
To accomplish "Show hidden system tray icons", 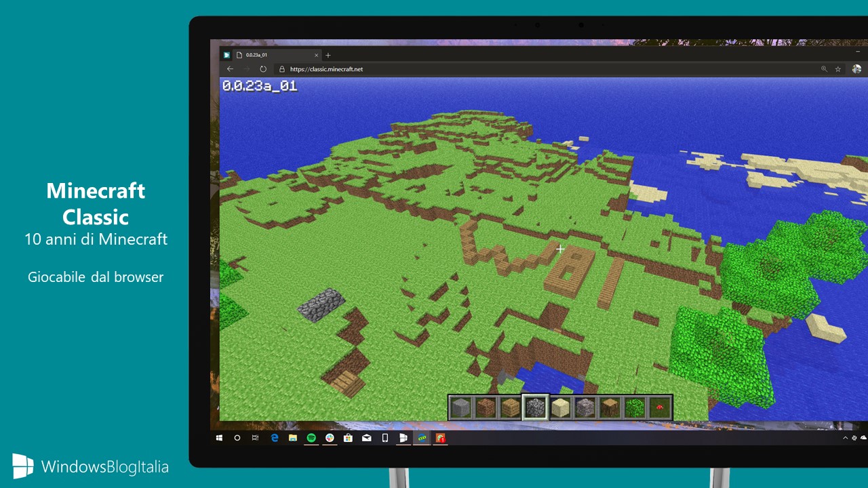I will coord(846,439).
